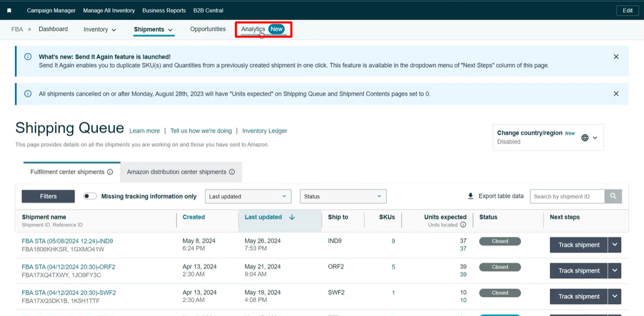Click the Filters button
Screen dimensions: 644x316
pyautogui.click(x=48, y=196)
